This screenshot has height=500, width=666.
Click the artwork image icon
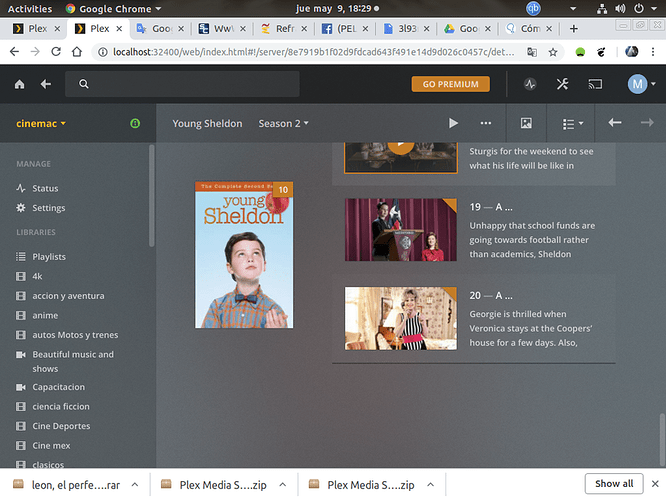tap(526, 123)
